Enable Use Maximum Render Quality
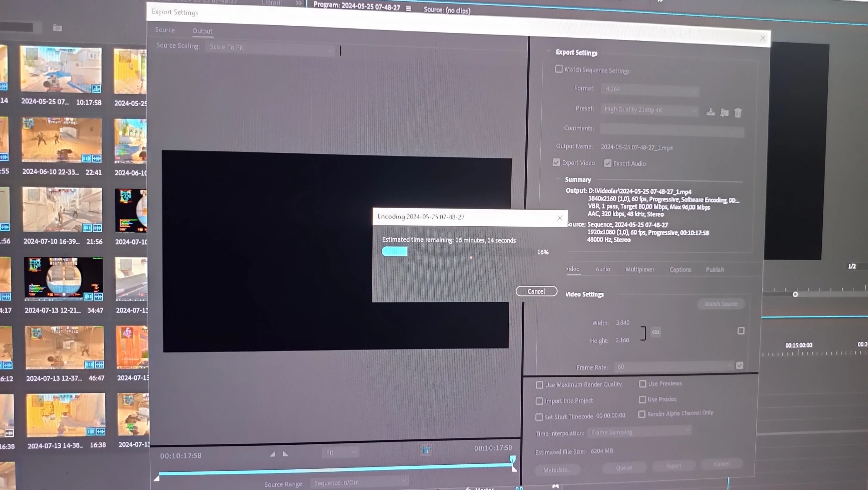The height and width of the screenshot is (490, 868). [539, 385]
